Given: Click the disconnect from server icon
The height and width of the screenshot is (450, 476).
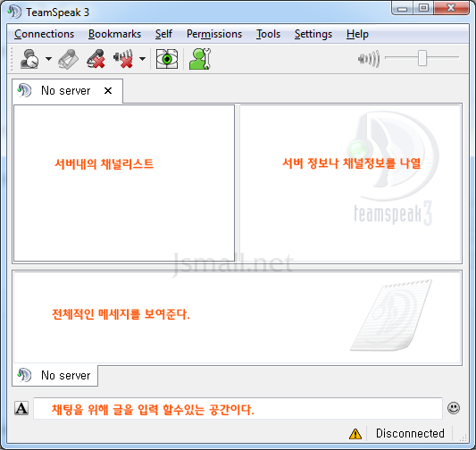Looking at the screenshot, I should (68, 59).
